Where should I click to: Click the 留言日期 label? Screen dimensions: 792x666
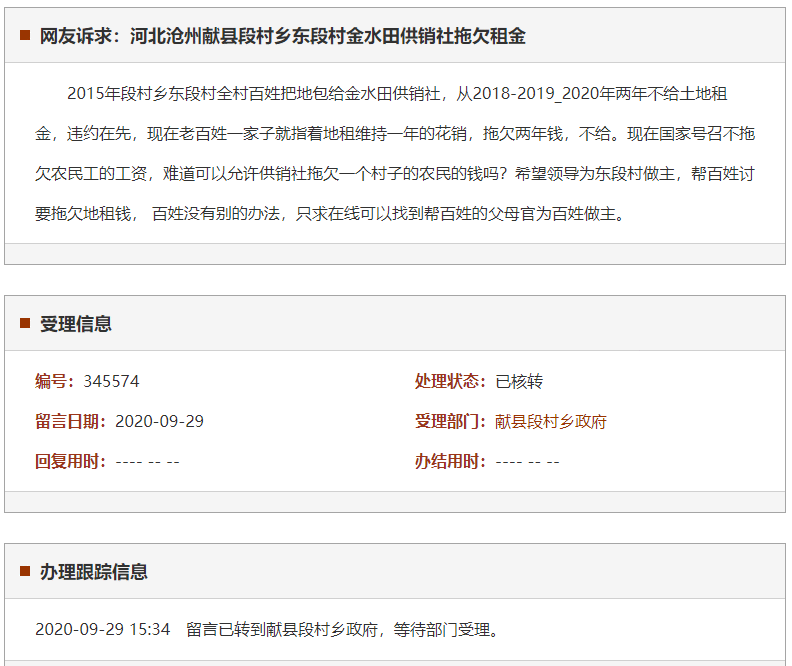tap(71, 421)
